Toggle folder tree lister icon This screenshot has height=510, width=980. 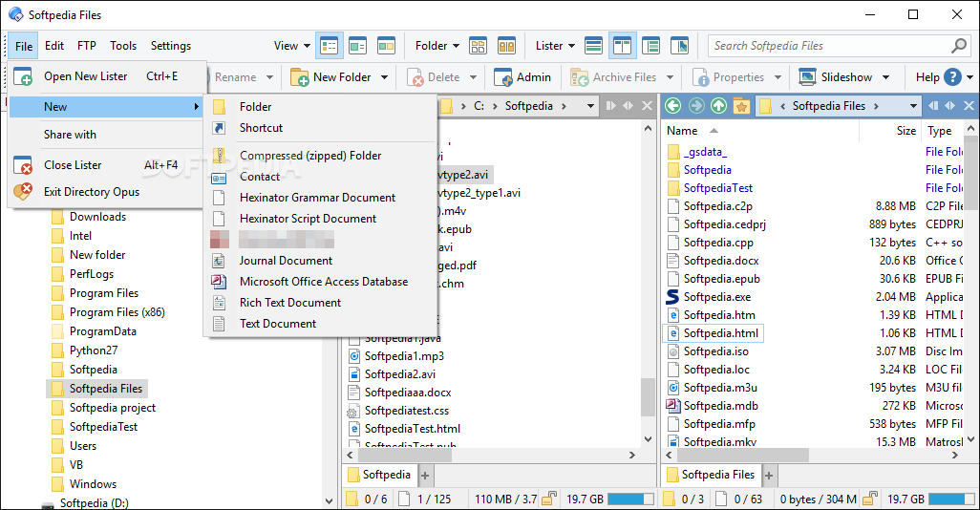(650, 46)
